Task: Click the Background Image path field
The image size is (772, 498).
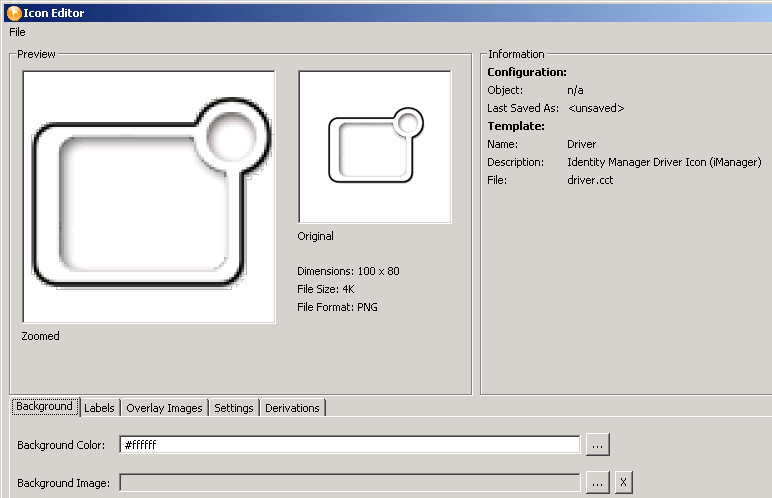Action: click(x=350, y=483)
